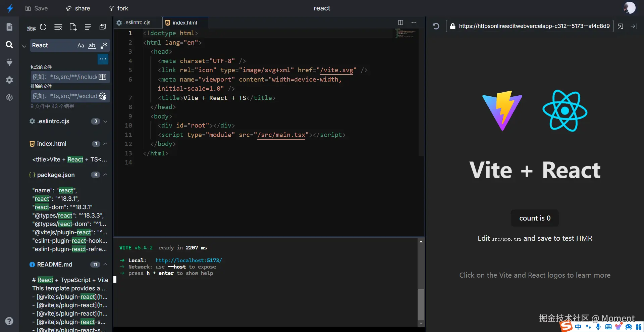
Task: Toggle regular expression search
Action: (x=104, y=45)
